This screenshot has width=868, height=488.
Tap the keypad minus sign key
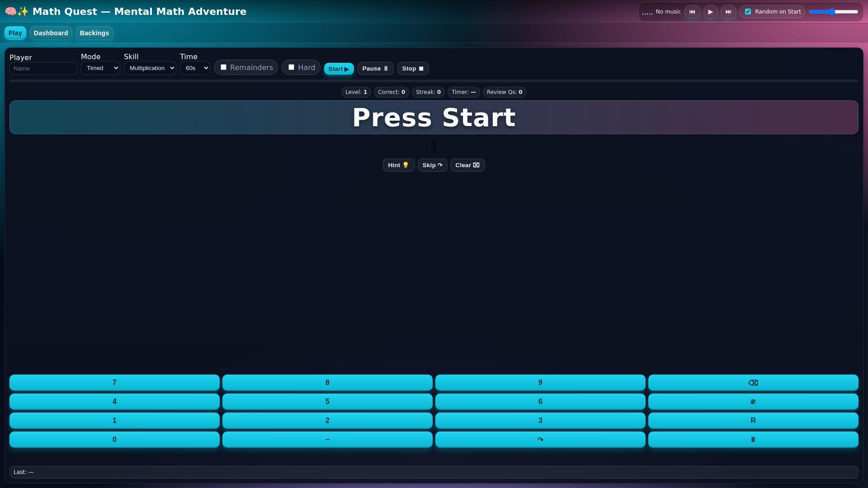tap(327, 439)
